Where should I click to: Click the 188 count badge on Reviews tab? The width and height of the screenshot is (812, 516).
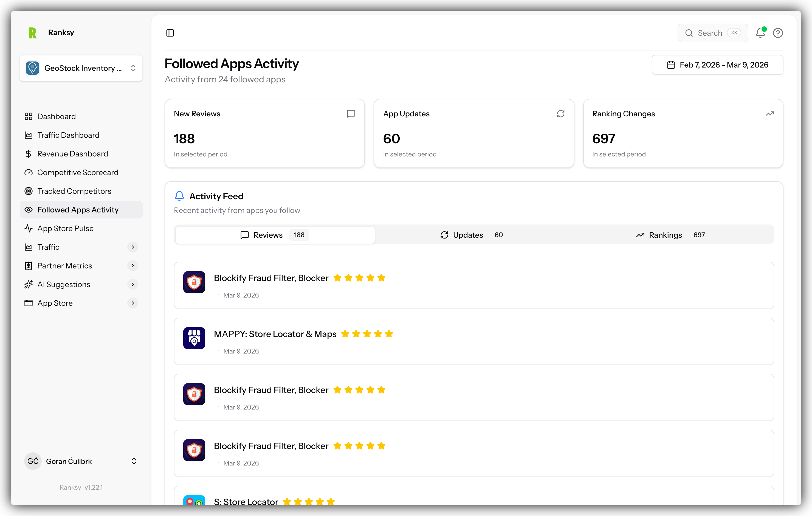pyautogui.click(x=299, y=235)
